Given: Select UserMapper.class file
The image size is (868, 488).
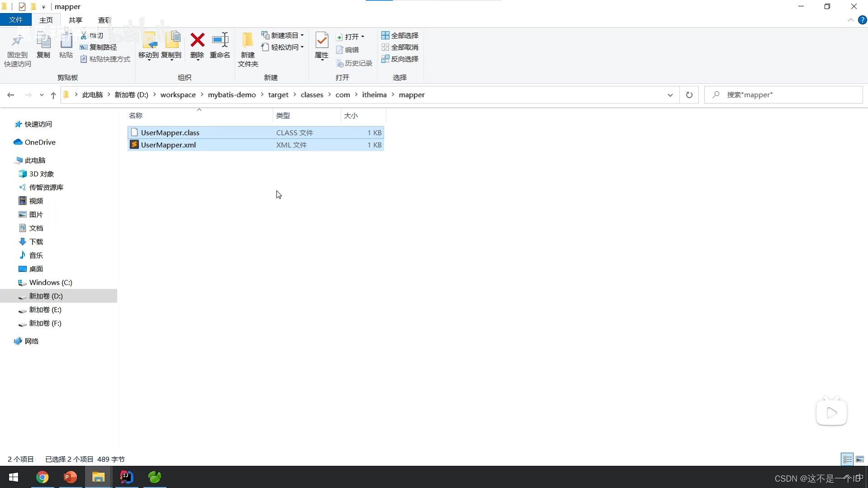Looking at the screenshot, I should pyautogui.click(x=170, y=132).
